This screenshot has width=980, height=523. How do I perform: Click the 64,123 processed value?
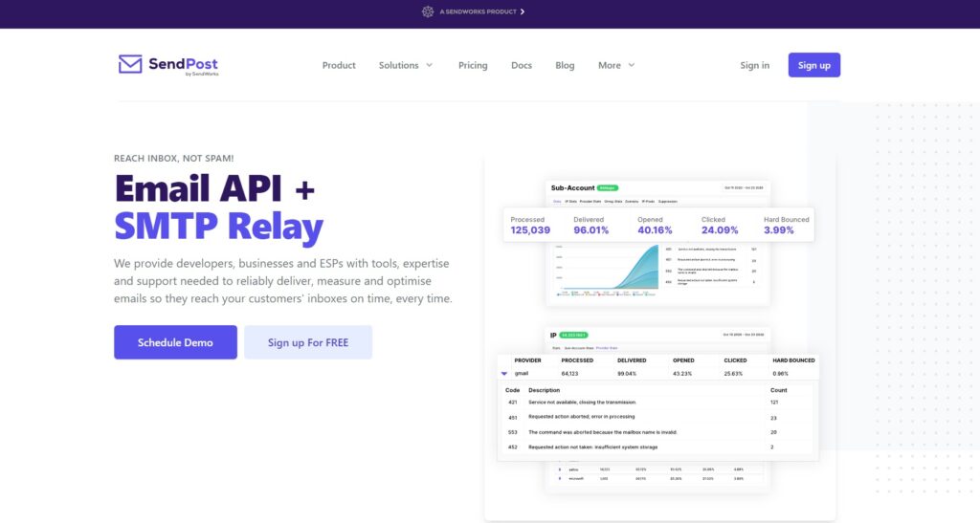pos(569,374)
